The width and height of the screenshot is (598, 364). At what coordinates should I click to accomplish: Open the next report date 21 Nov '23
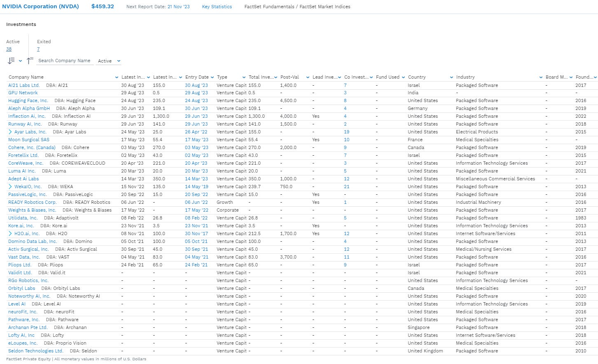coord(178,7)
